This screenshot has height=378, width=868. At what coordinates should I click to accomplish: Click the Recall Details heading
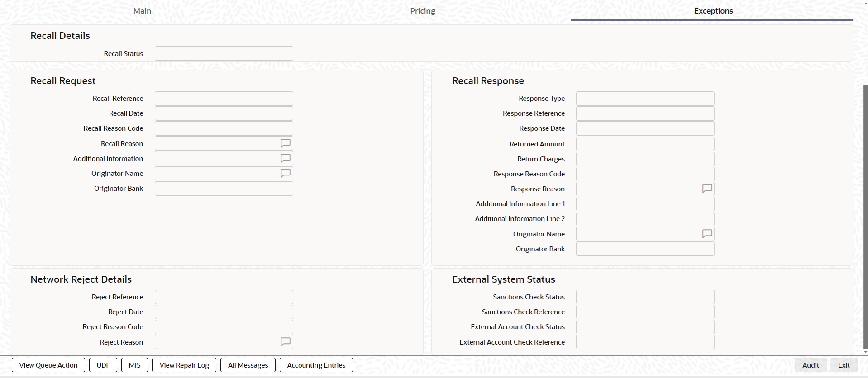coord(60,36)
